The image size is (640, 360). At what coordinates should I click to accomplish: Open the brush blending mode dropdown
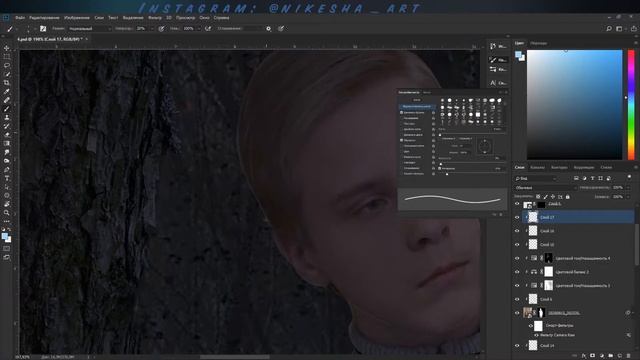[x=89, y=29]
